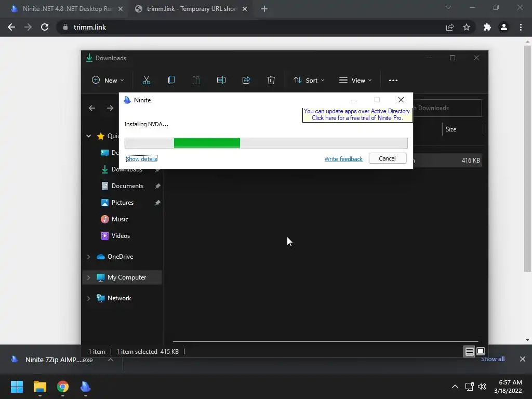Image resolution: width=532 pixels, height=399 pixels.
Task: Click the 416 KB file size cell
Action: [x=470, y=161]
